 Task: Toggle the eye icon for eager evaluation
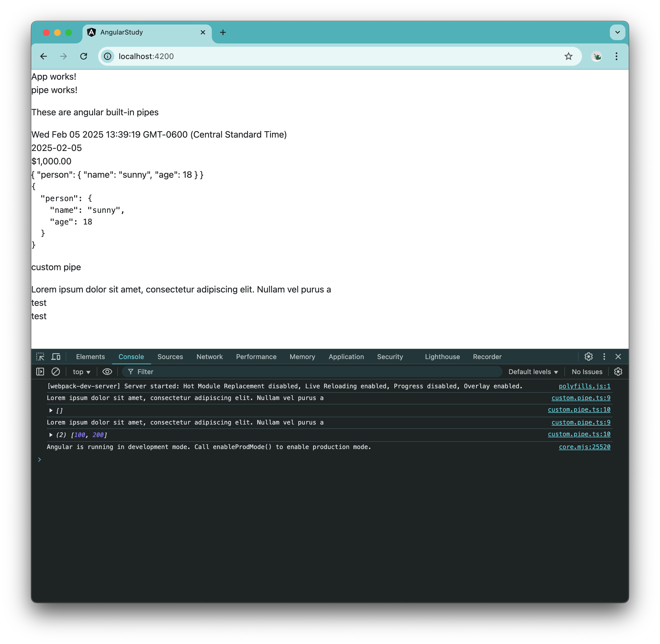107,372
